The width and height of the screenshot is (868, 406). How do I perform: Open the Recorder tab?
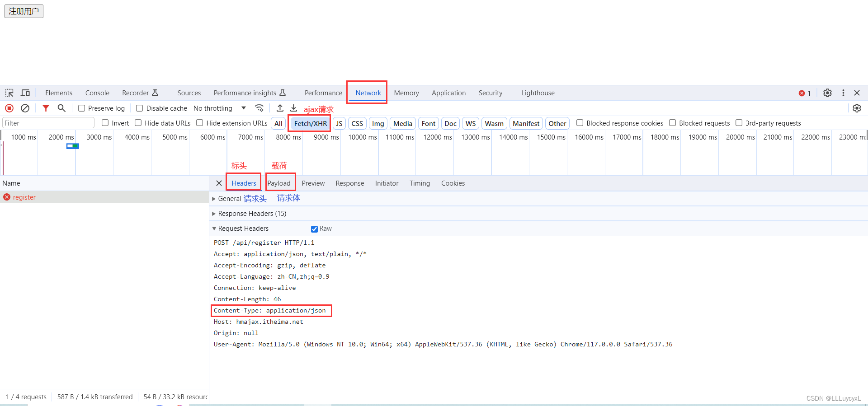point(140,93)
